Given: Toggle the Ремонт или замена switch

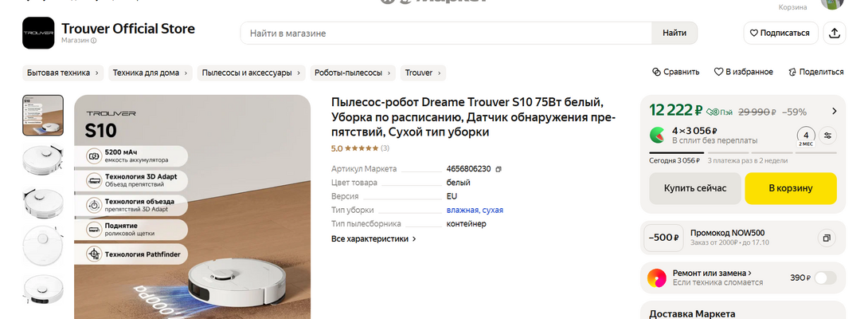Looking at the screenshot, I should pyautogui.click(x=826, y=278).
